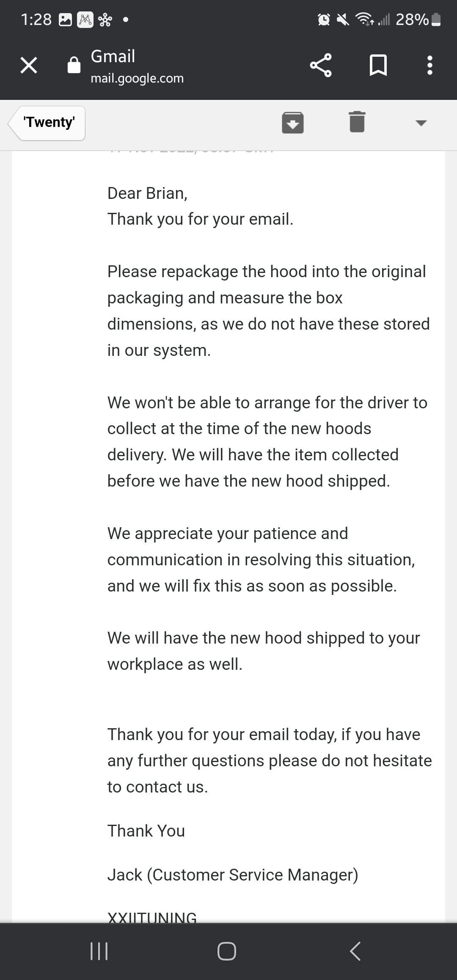Go back to 'Twenty' search results

[47, 123]
